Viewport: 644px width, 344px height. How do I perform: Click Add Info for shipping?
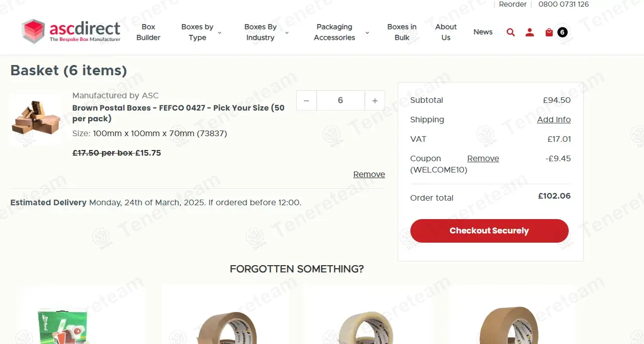tap(554, 120)
